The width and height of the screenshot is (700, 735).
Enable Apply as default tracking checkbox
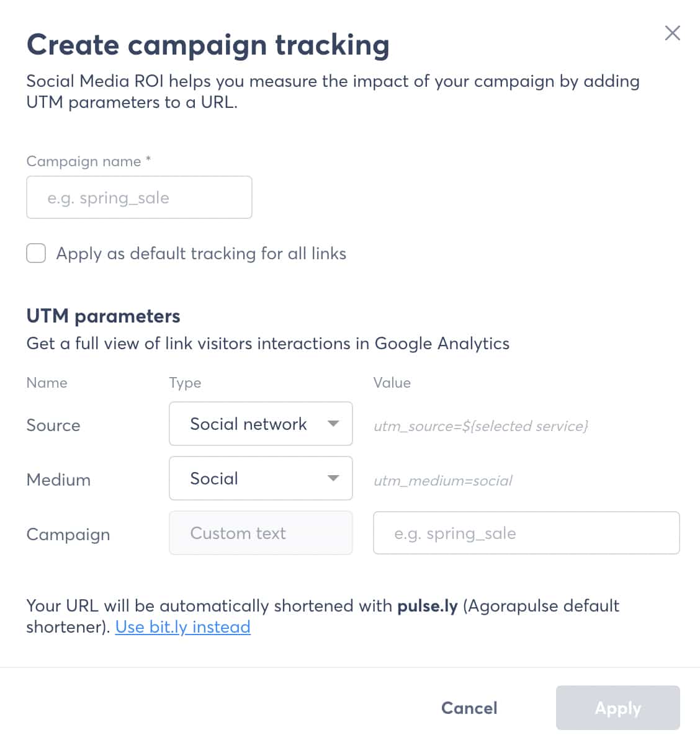pyautogui.click(x=36, y=253)
